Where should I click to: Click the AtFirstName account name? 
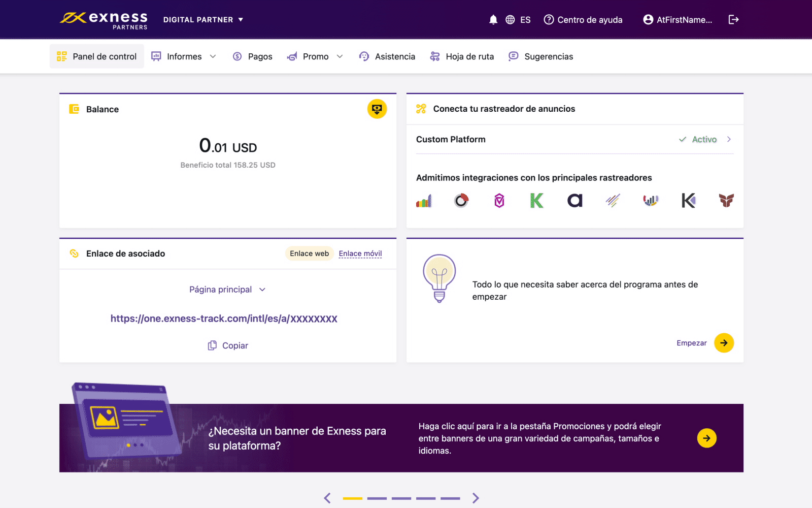(x=684, y=20)
